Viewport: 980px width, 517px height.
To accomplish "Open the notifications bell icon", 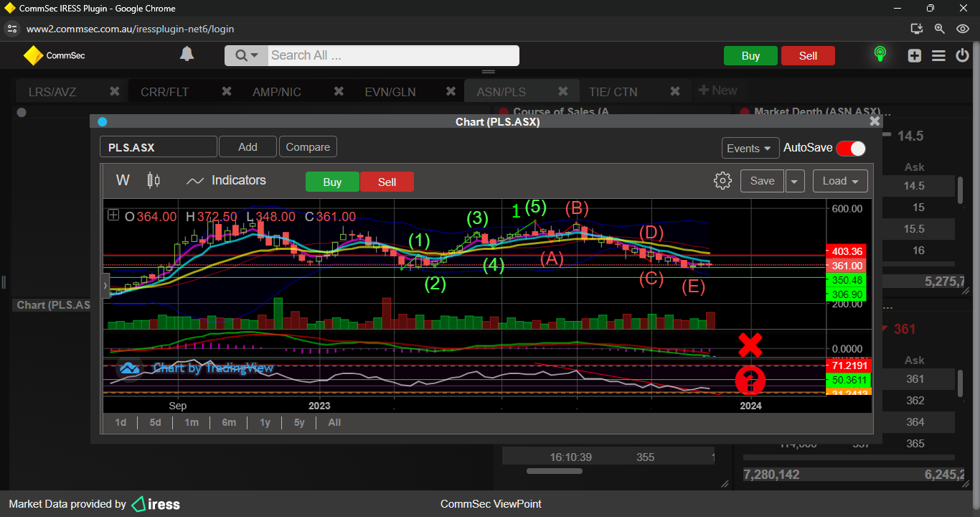I will click(x=187, y=55).
